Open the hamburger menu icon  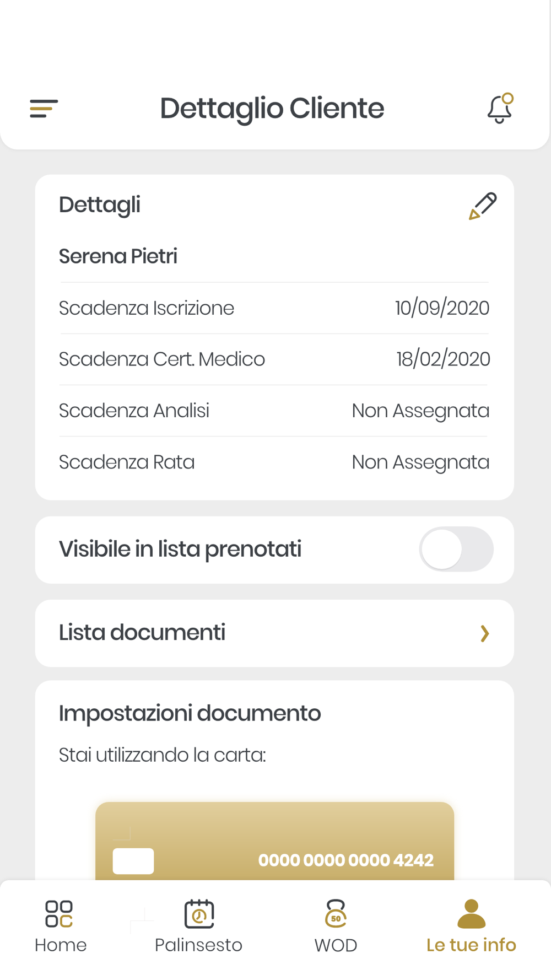44,109
